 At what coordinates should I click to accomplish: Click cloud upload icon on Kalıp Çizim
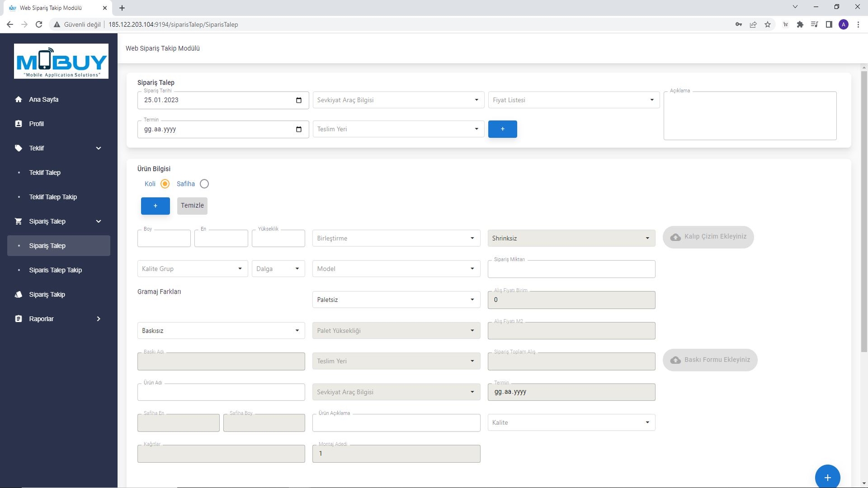click(x=675, y=237)
